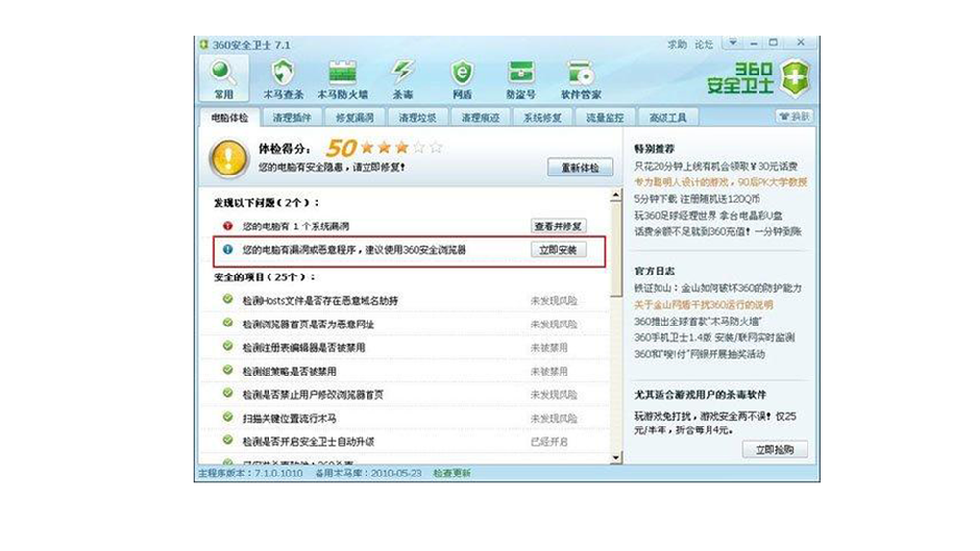Open the title bar dropdown arrow menu
Image resolution: width=980 pixels, height=551 pixels.
click(x=732, y=43)
